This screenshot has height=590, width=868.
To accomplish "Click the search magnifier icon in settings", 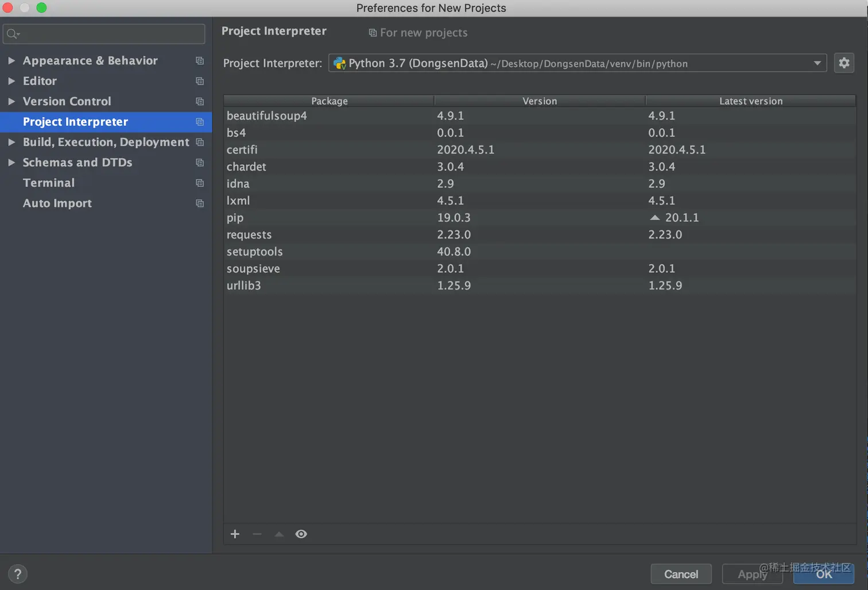I will (13, 34).
